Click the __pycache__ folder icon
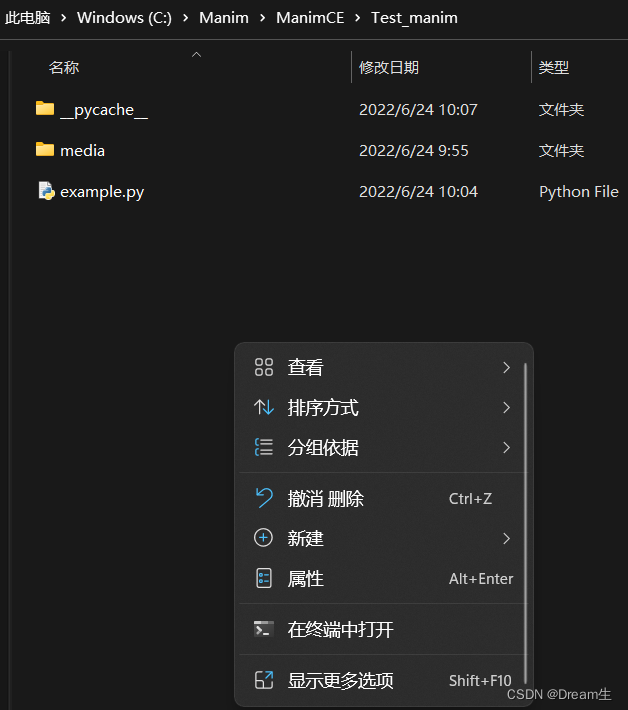The image size is (628, 710). 45,109
